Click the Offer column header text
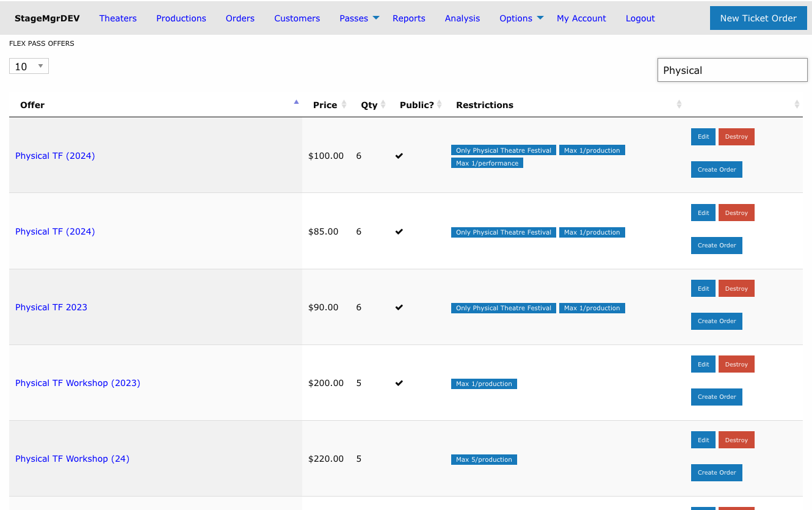 click(x=32, y=105)
